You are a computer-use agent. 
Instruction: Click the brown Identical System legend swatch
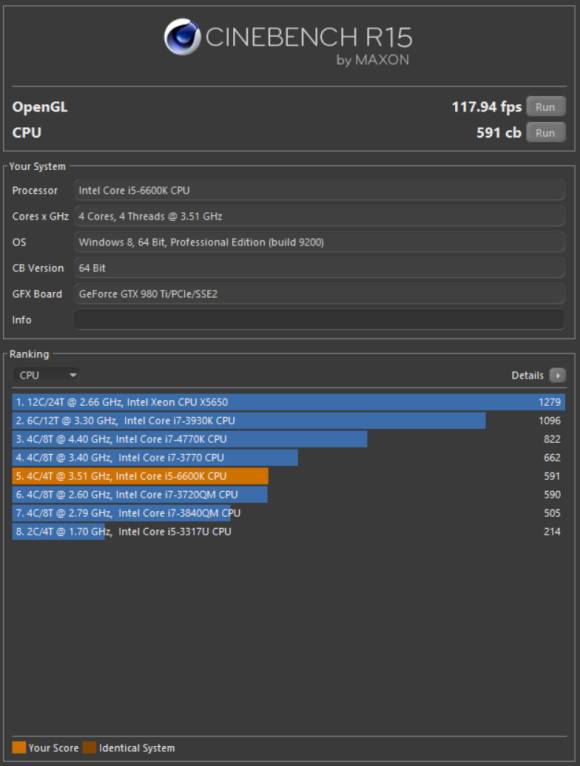89,747
